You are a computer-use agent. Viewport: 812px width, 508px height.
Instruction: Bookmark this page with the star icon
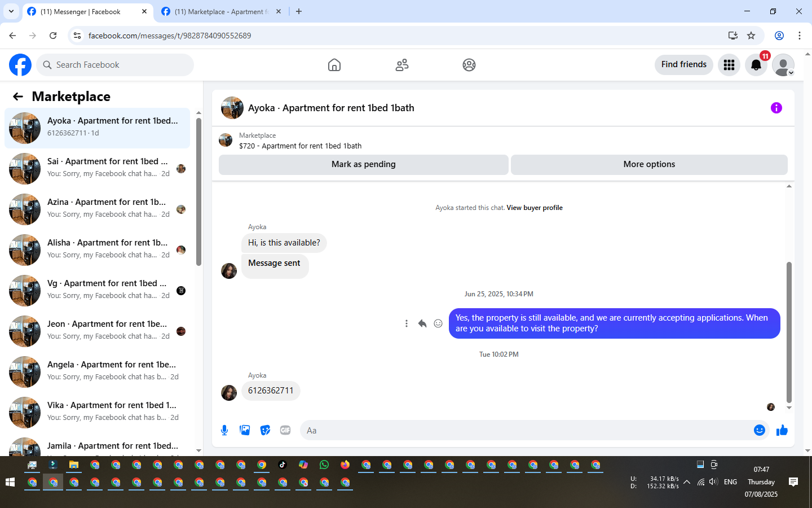click(751, 36)
